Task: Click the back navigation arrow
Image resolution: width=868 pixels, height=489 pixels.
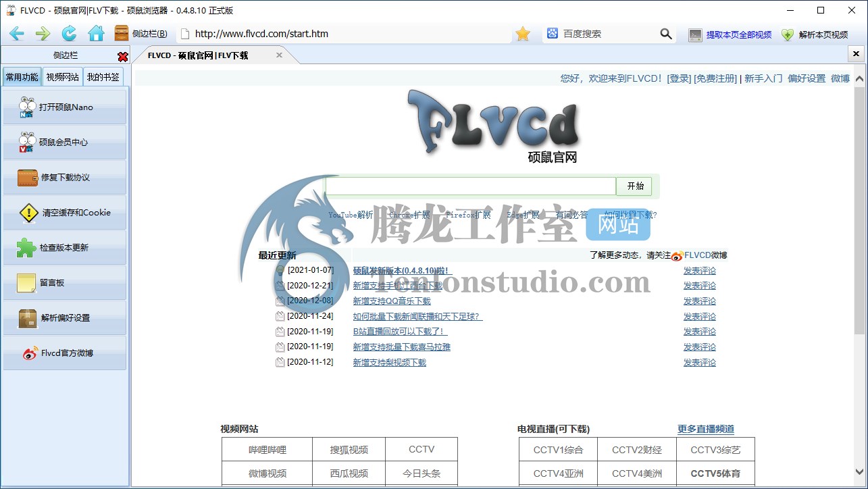Action: coord(16,34)
